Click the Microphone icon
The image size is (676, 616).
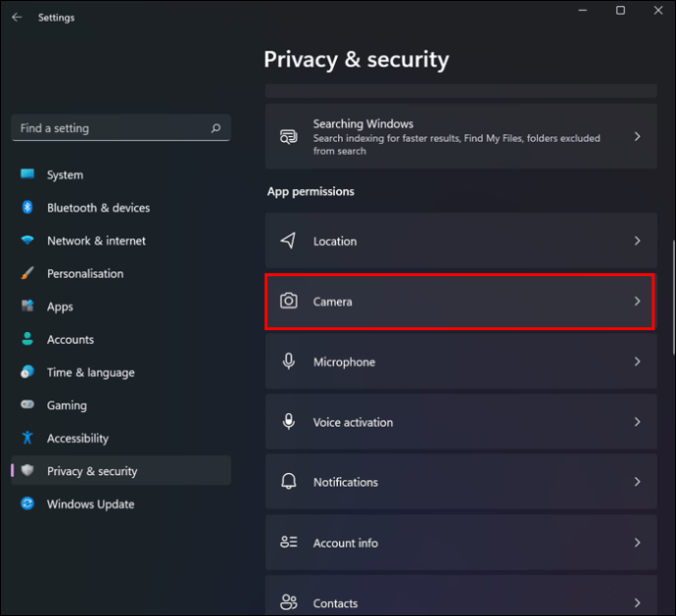click(x=289, y=361)
